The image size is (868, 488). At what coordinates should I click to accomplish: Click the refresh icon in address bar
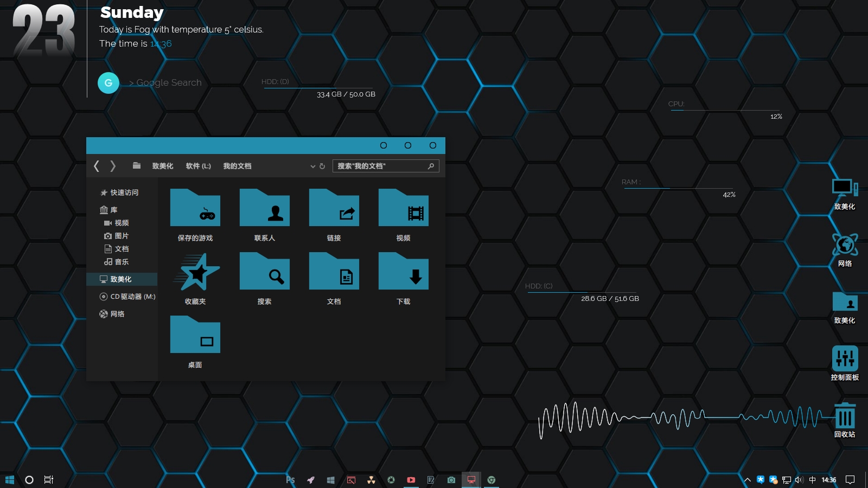point(322,166)
